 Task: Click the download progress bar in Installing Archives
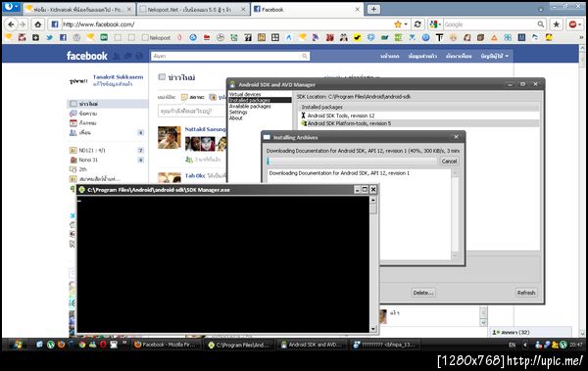click(x=352, y=162)
